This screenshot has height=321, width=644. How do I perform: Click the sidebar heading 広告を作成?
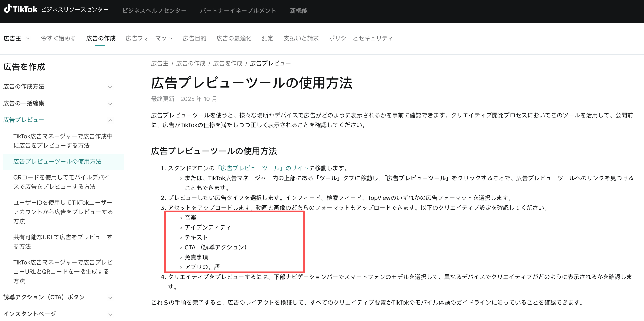point(24,67)
